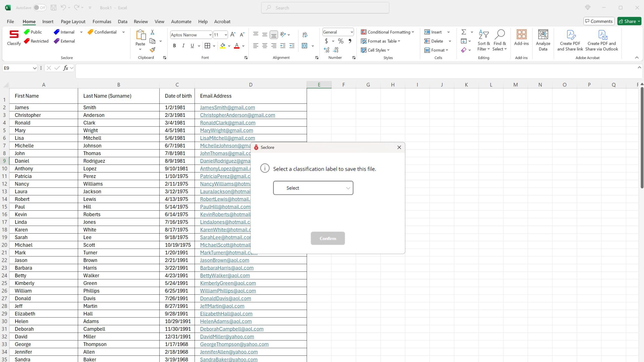The image size is (644, 362).
Task: Apply the Confidential classification tag
Action: click(102, 32)
